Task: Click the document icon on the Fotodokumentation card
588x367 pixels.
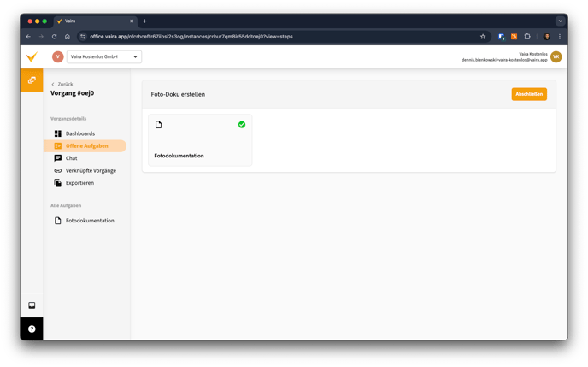Action: [158, 125]
